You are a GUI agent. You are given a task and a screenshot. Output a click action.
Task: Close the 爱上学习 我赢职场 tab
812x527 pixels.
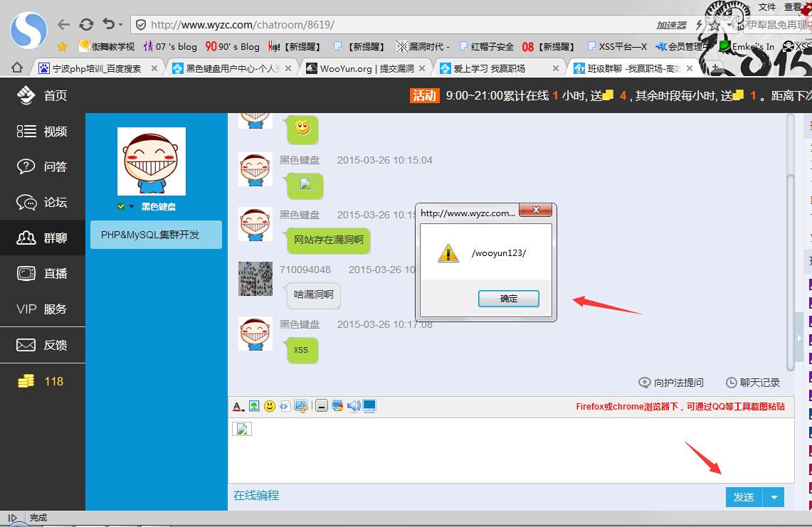tap(556, 68)
